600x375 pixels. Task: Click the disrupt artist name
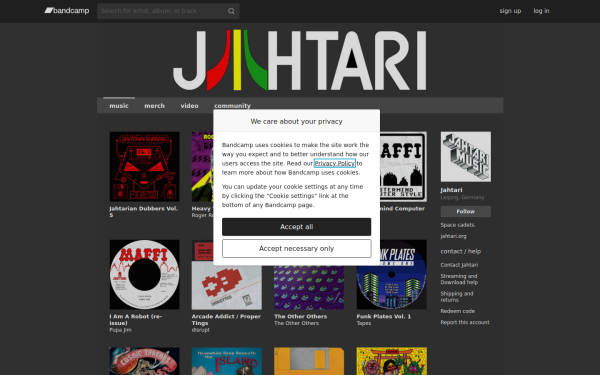pyautogui.click(x=201, y=330)
